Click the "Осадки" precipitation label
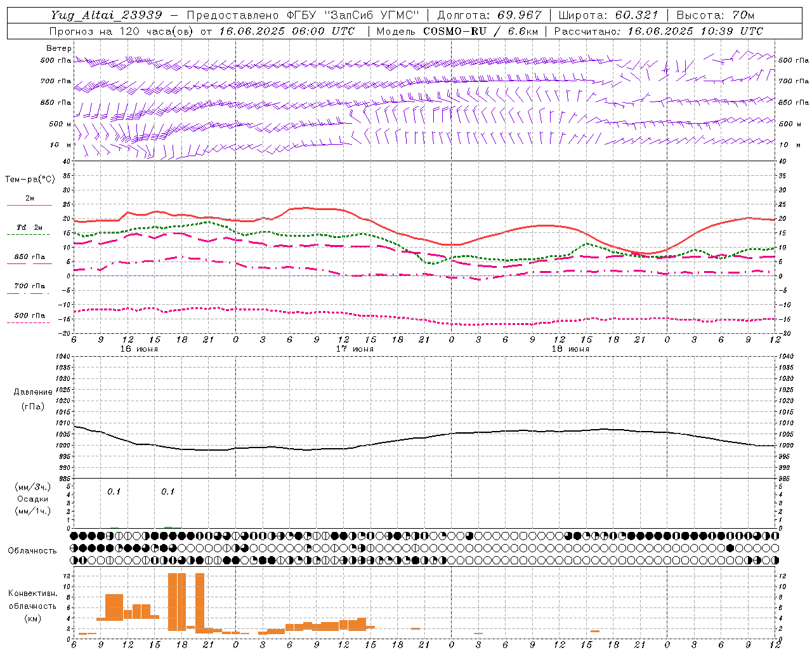Image resolution: width=812 pixels, height=650 pixels. tap(32, 499)
